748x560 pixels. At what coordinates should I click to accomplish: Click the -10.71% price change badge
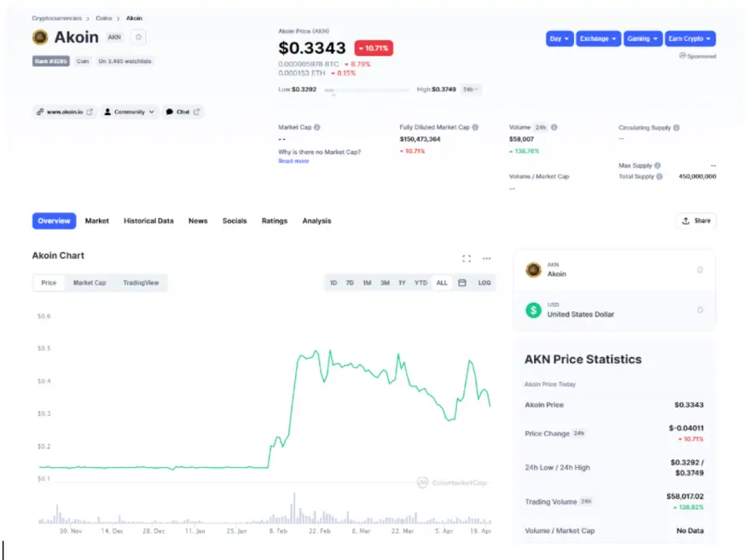click(374, 48)
